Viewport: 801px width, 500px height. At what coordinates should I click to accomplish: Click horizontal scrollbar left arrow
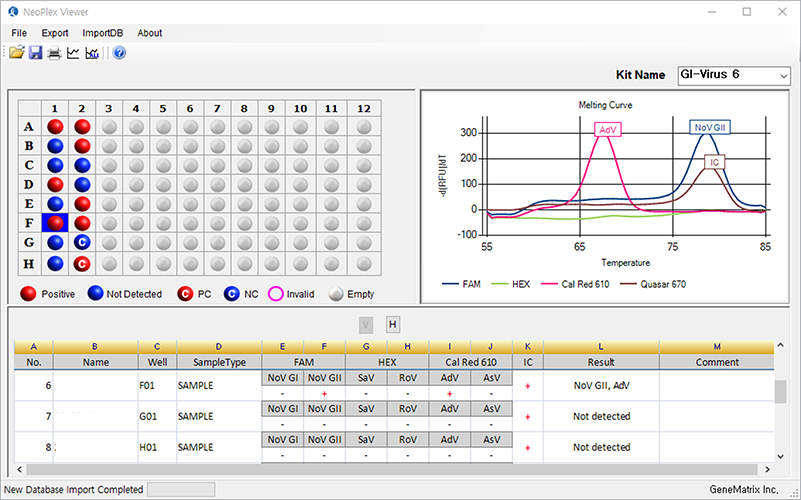click(19, 469)
